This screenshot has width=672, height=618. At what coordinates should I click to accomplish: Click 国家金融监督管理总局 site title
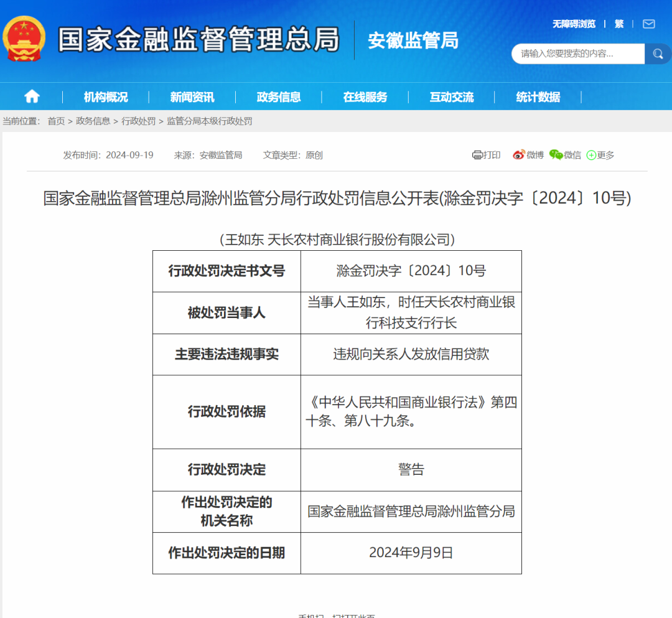pyautogui.click(x=199, y=39)
